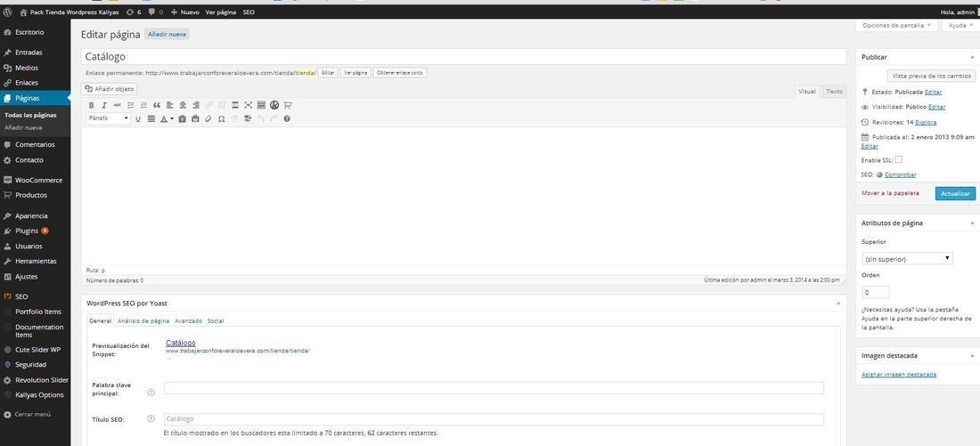Insert the Read More tag
The height and width of the screenshot is (446, 980).
(x=235, y=105)
